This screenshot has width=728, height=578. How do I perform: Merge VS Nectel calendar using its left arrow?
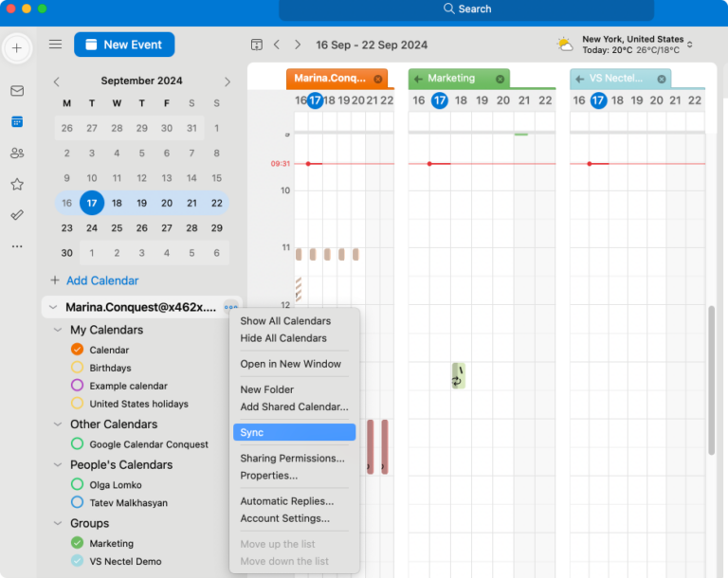579,79
